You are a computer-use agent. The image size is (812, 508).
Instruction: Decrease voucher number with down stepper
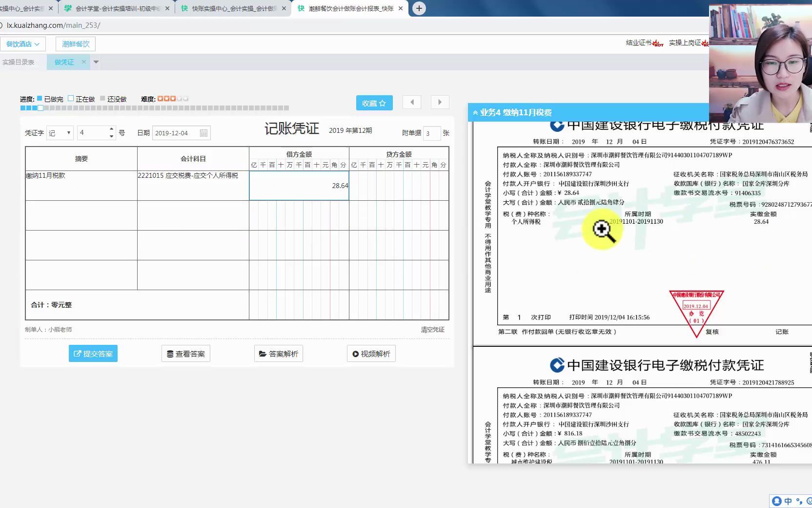pyautogui.click(x=111, y=136)
